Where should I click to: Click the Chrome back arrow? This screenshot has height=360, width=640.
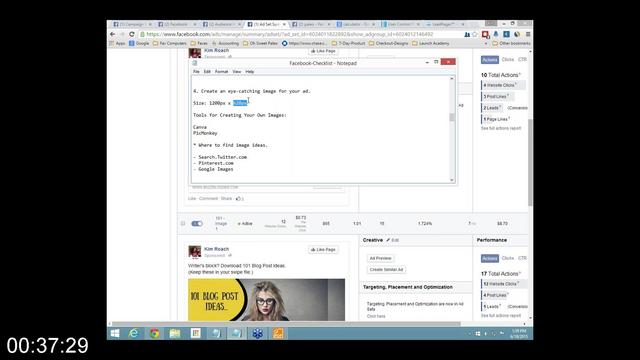pos(113,34)
